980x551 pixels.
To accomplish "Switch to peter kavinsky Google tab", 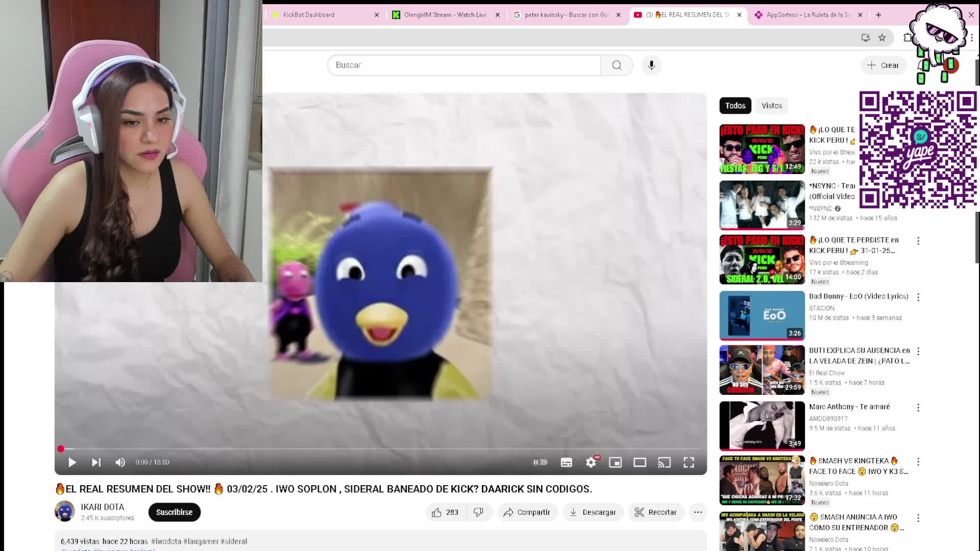I will [567, 15].
